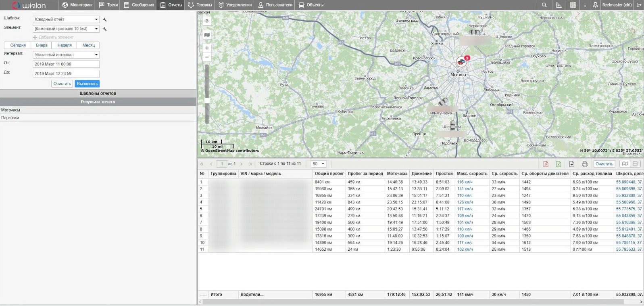
Task: Edit template with wrench icon beside Шаблон
Action: pyautogui.click(x=105, y=19)
